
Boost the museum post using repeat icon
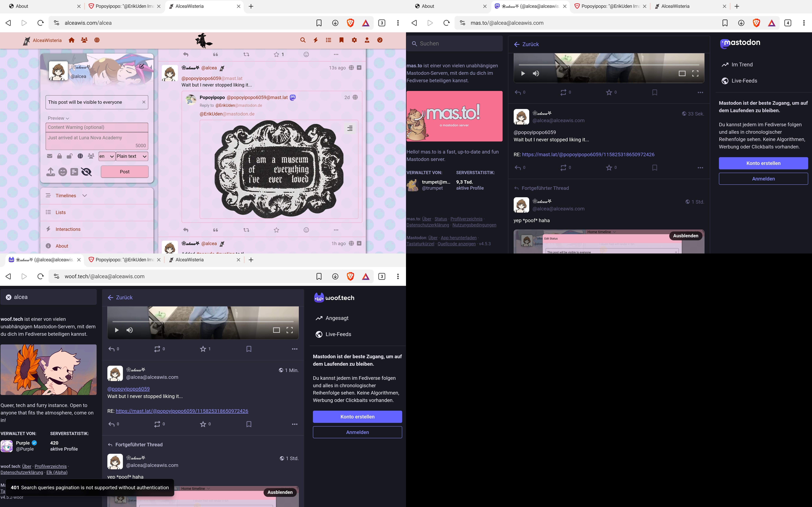point(246,230)
